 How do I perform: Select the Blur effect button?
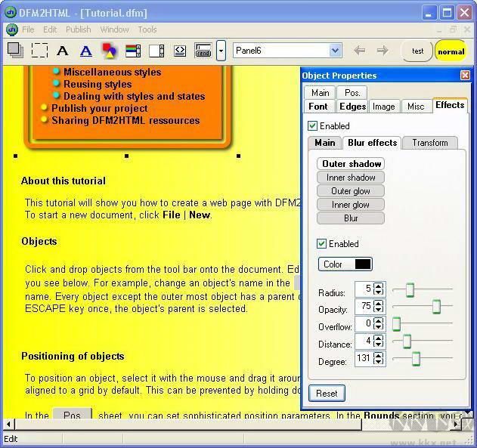point(351,218)
